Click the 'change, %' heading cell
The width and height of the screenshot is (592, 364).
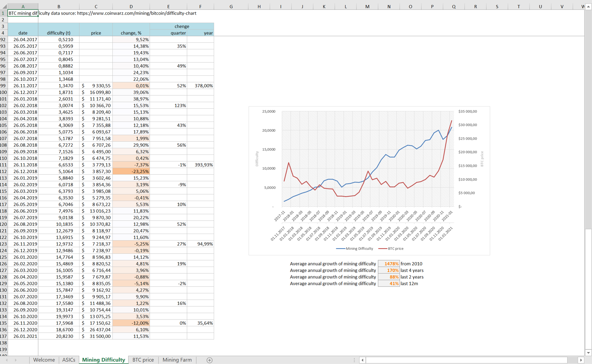click(131, 33)
